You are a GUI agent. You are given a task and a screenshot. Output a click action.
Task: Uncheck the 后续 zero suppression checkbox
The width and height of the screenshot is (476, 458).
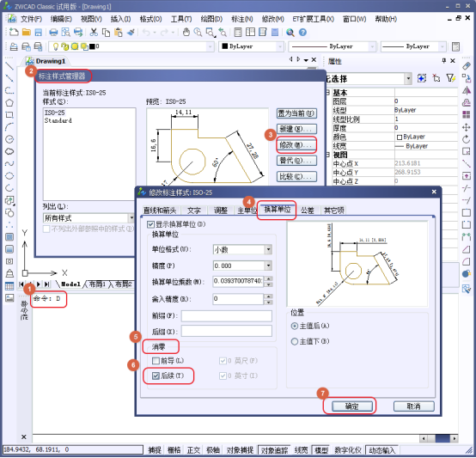tap(156, 376)
